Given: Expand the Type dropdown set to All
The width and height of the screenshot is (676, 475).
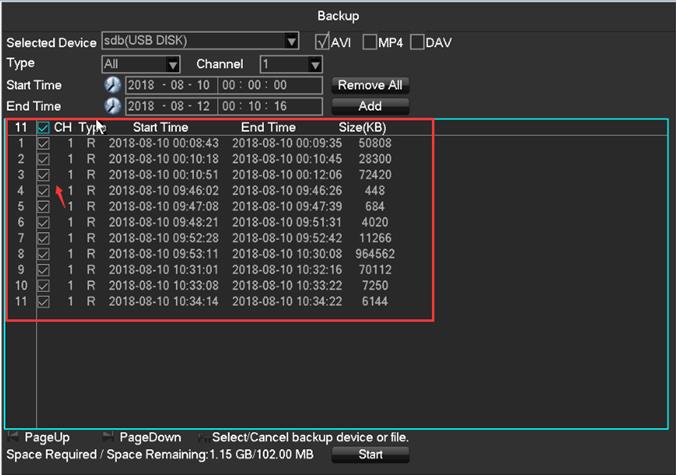Looking at the screenshot, I should (x=172, y=64).
